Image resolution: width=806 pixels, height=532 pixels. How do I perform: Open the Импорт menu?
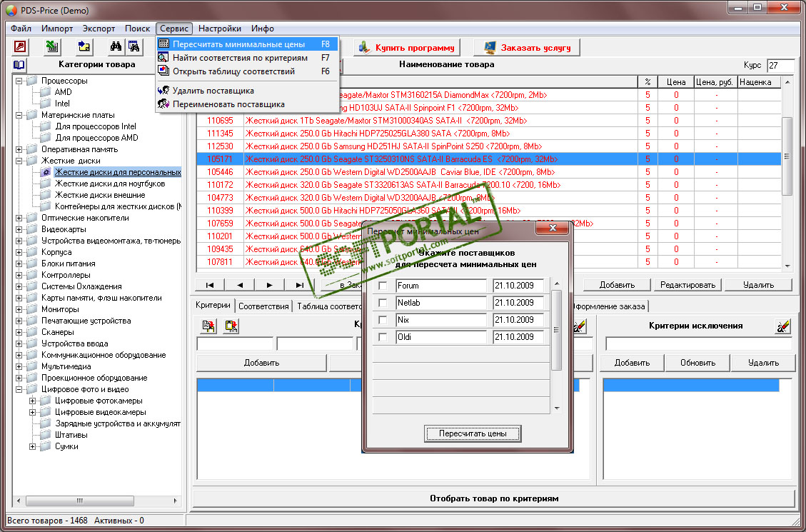pyautogui.click(x=58, y=29)
